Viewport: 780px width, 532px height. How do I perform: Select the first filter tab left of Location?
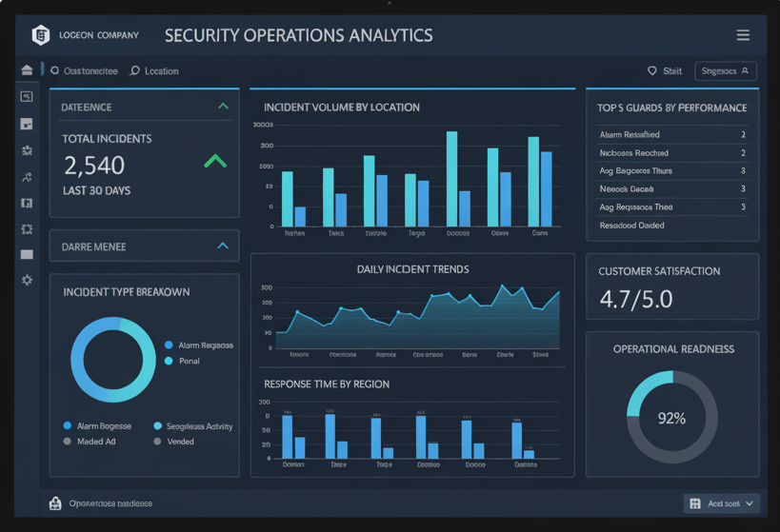click(84, 70)
